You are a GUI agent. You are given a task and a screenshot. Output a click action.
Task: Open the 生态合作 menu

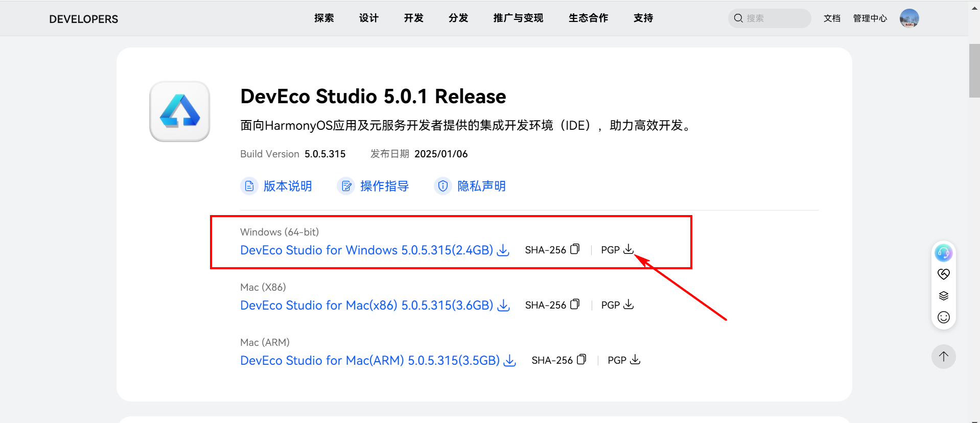point(588,18)
